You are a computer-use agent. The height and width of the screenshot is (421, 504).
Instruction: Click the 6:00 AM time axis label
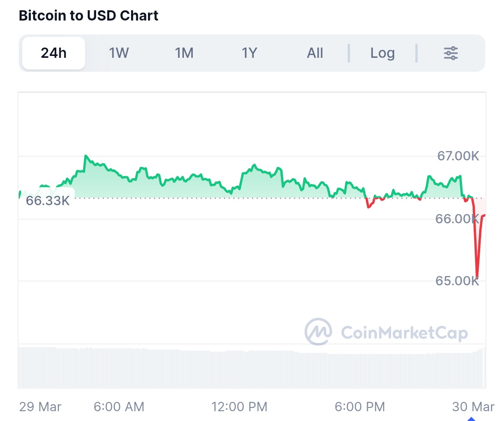(x=119, y=407)
